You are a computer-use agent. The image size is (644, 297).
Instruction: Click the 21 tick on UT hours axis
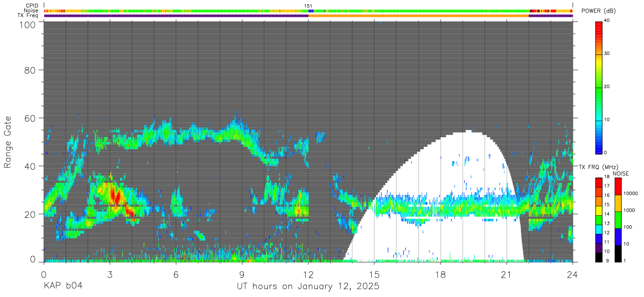(506, 274)
